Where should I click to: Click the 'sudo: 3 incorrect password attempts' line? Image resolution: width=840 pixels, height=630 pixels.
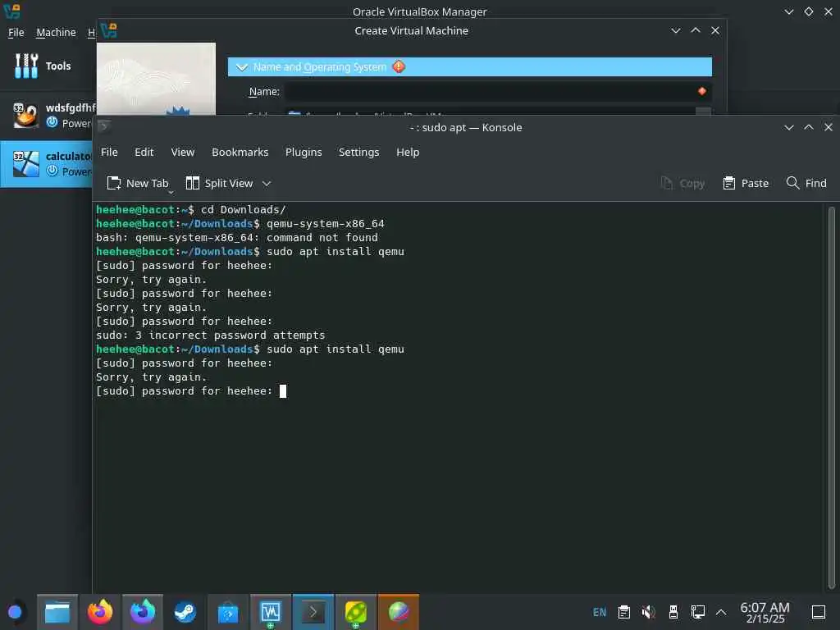(x=211, y=336)
